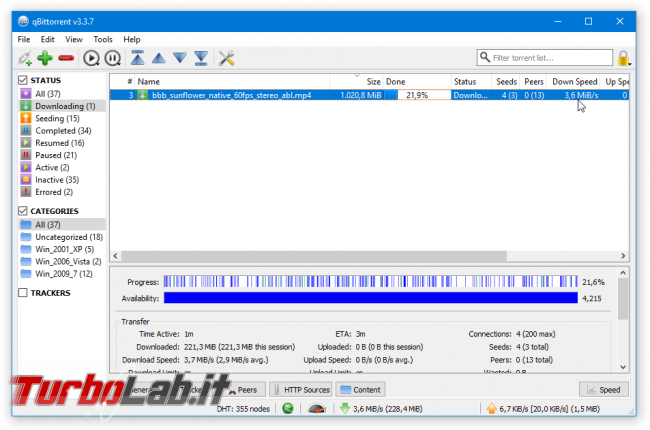Click the Add torrent link icon
650x430 pixels.
(25, 58)
